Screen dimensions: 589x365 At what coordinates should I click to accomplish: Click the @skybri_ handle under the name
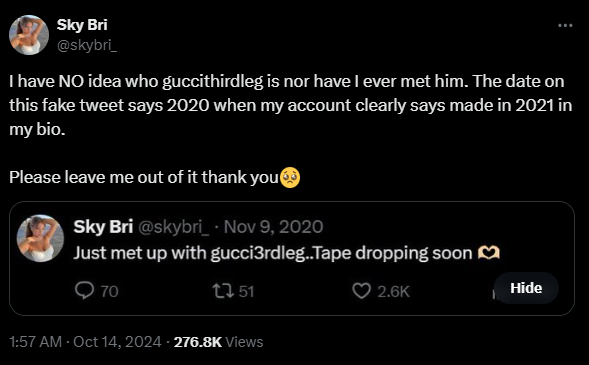coord(87,45)
